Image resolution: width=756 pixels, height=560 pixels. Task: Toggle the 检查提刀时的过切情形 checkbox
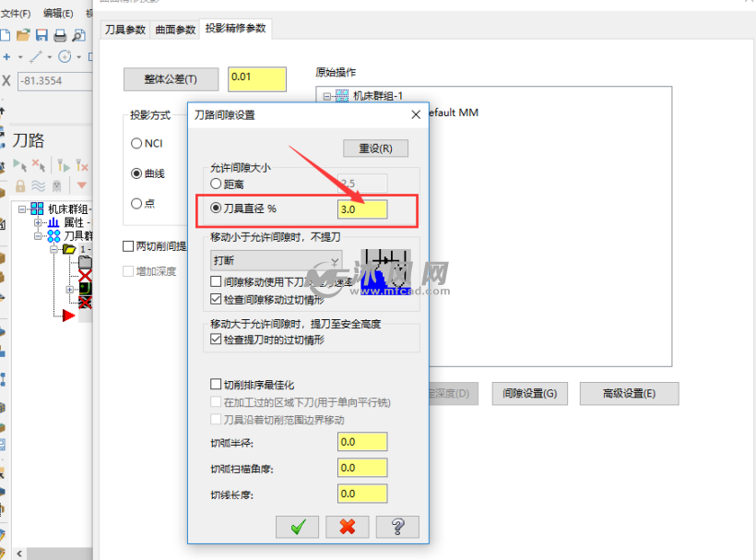pyautogui.click(x=216, y=340)
